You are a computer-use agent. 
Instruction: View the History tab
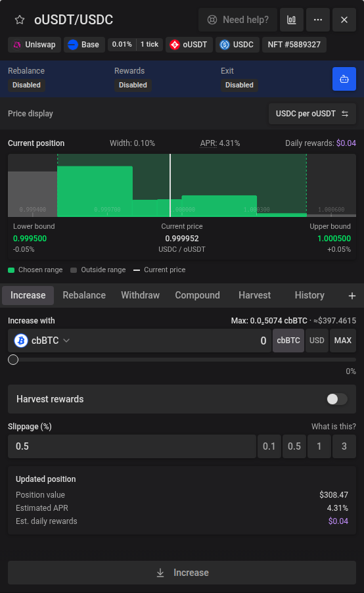pos(309,295)
